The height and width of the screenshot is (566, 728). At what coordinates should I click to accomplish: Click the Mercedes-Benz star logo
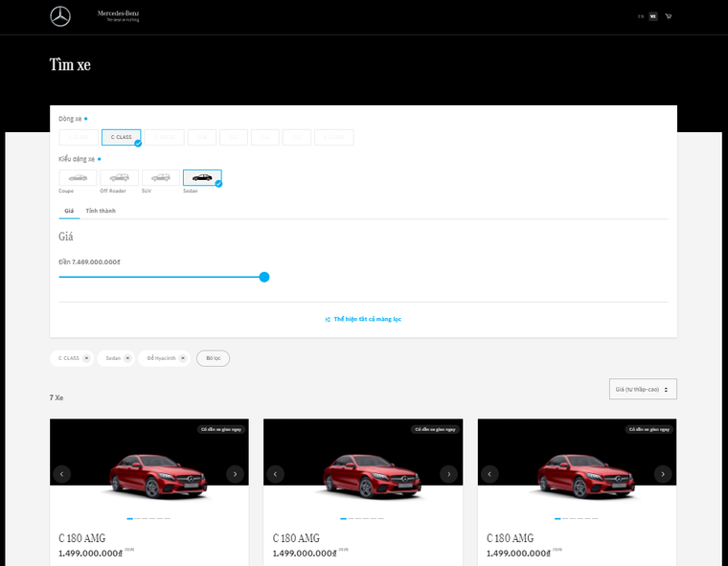[x=60, y=16]
